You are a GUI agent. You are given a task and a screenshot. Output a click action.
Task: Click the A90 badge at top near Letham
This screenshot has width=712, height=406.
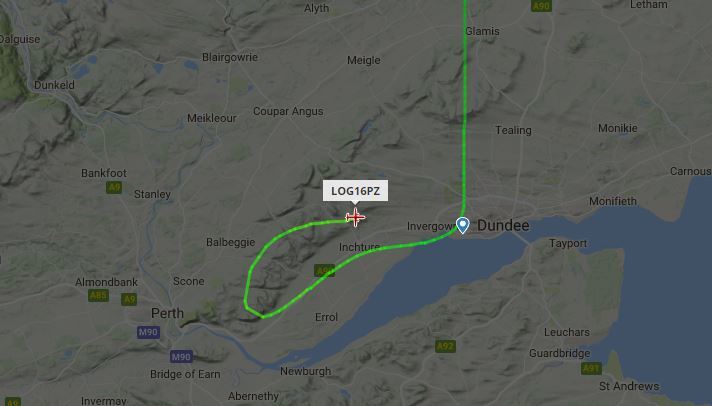(541, 5)
